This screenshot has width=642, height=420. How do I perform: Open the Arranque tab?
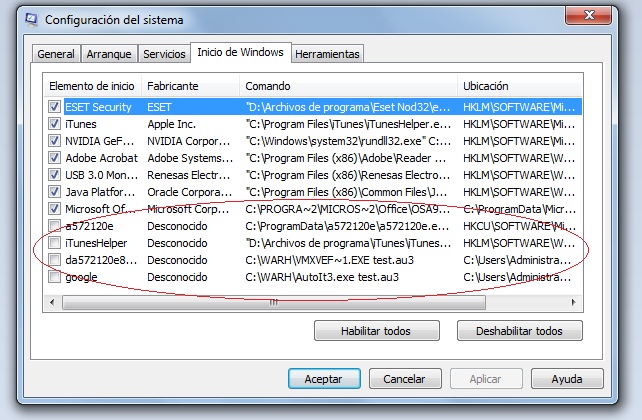109,54
